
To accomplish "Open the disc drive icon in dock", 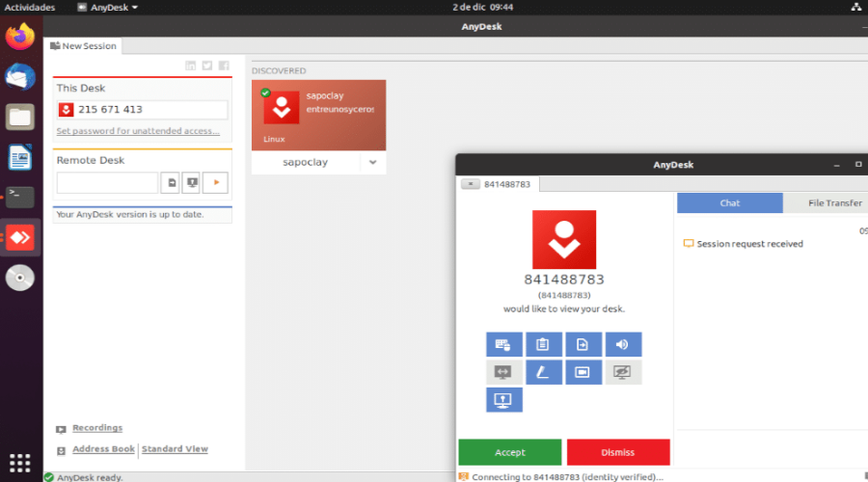I will (20, 278).
